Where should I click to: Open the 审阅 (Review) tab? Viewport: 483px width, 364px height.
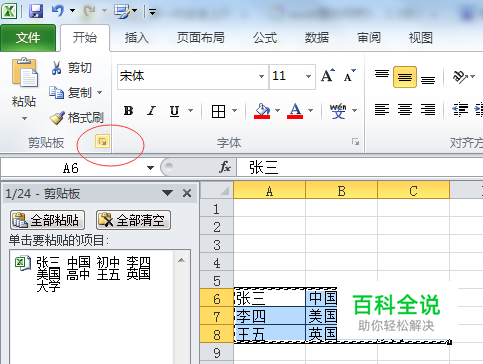[x=369, y=38]
